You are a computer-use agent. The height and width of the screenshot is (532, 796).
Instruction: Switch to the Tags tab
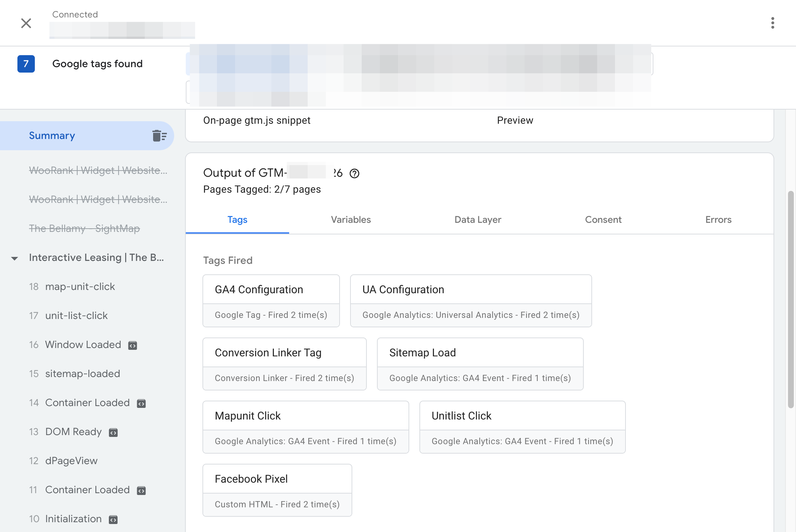(x=237, y=220)
